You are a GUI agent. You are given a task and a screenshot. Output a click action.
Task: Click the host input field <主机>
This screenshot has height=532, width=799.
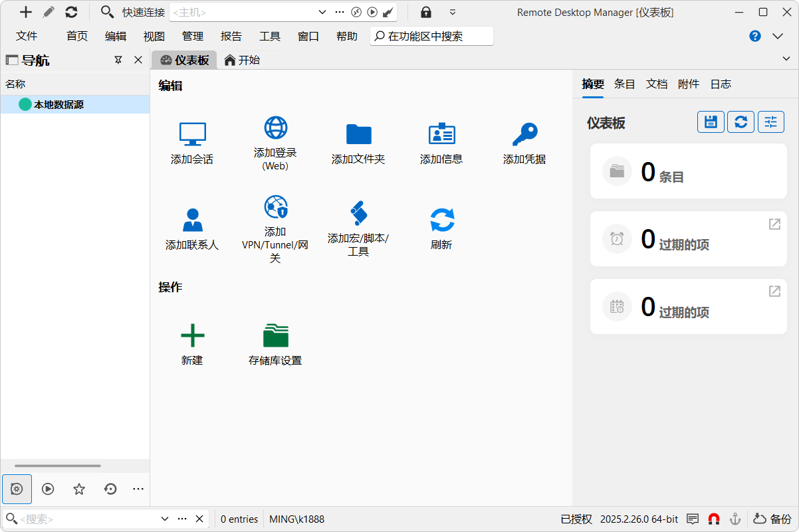click(x=243, y=12)
